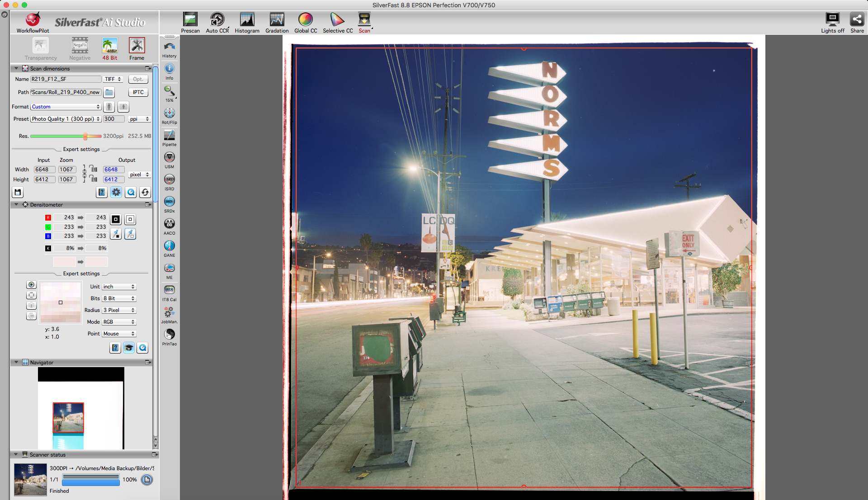The height and width of the screenshot is (500, 868).
Task: Enable Lights off mode
Action: [832, 22]
